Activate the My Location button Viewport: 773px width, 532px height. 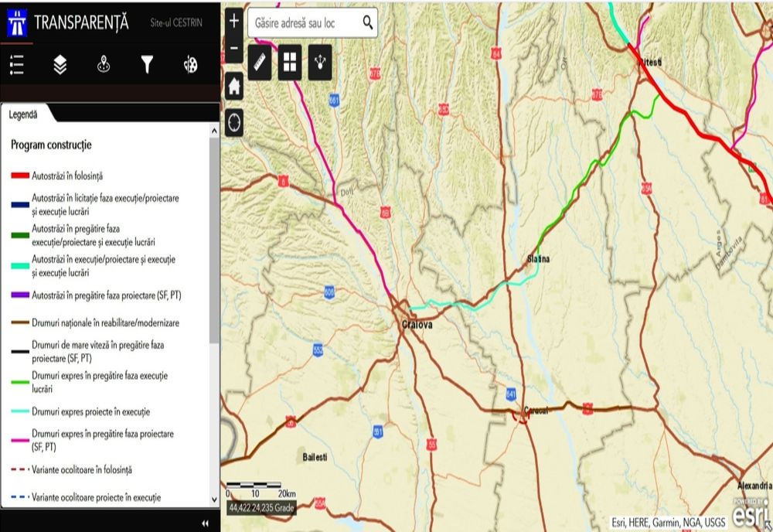pos(234,122)
